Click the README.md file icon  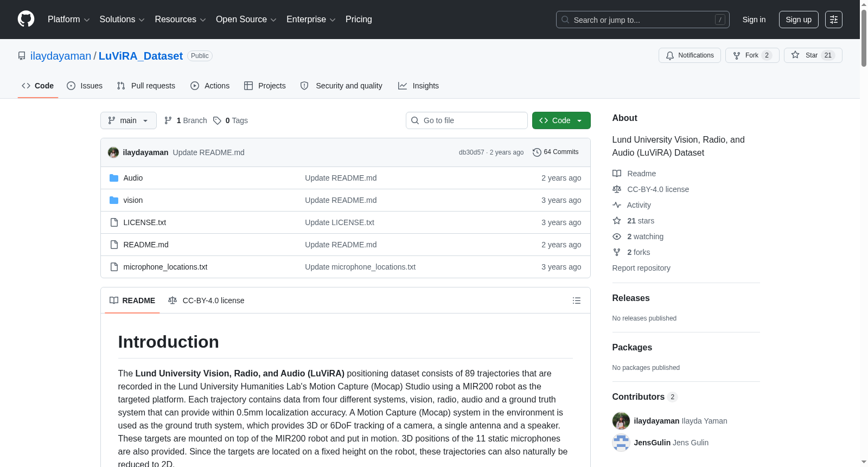click(114, 245)
